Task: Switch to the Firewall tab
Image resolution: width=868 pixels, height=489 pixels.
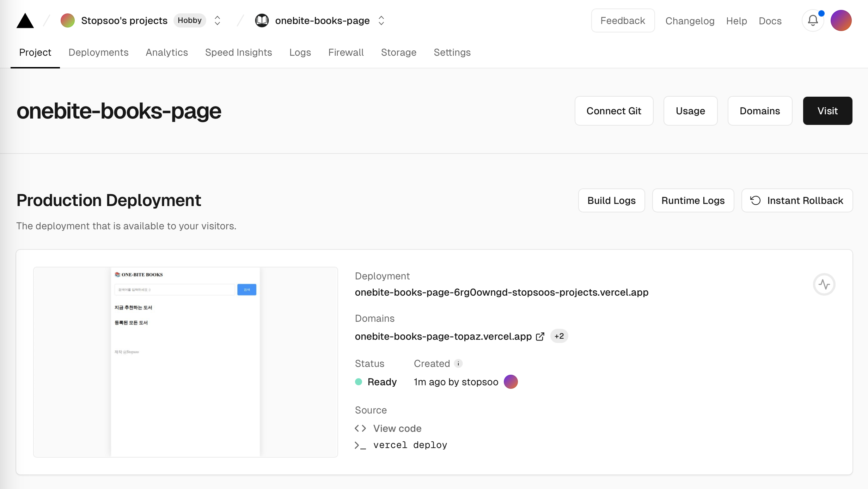Action: (x=346, y=52)
